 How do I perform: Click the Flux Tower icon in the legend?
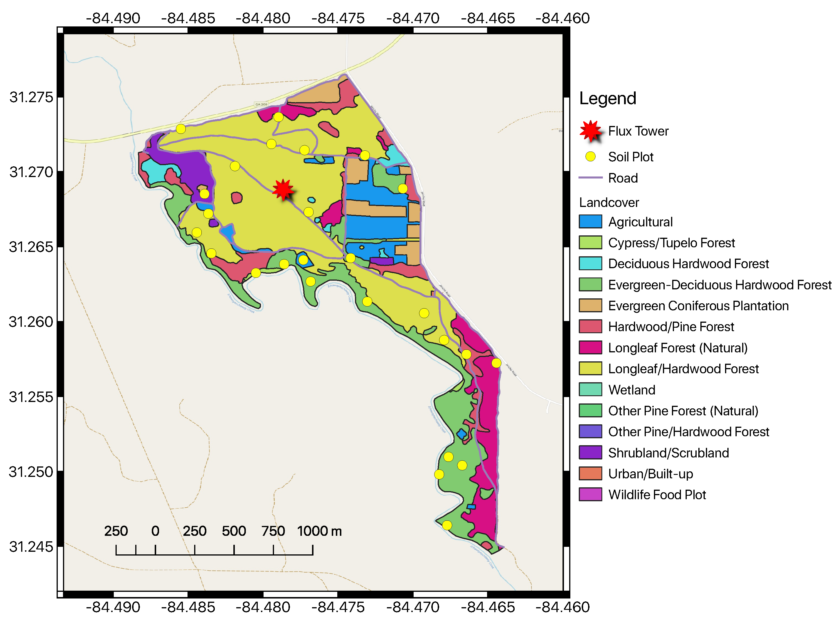(590, 131)
